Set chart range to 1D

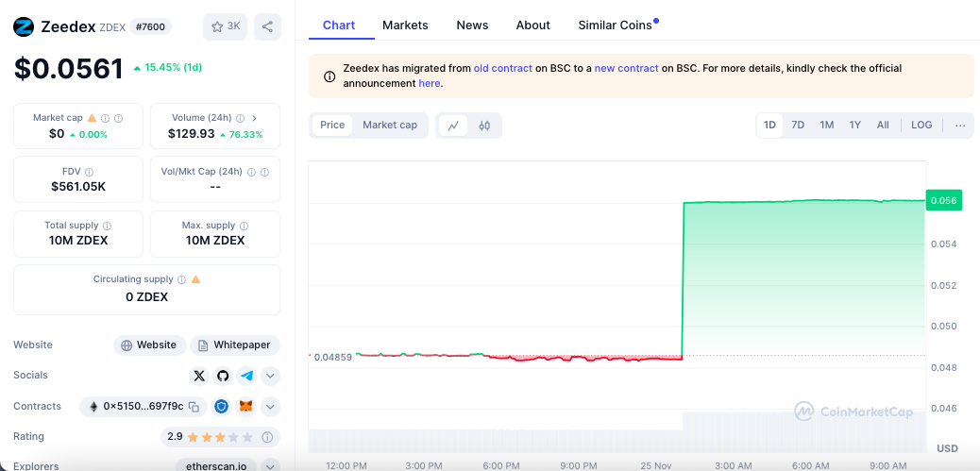pos(770,125)
